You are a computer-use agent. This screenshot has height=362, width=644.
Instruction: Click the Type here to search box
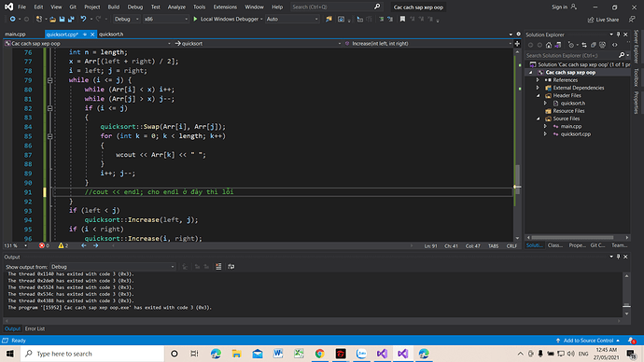click(92, 354)
